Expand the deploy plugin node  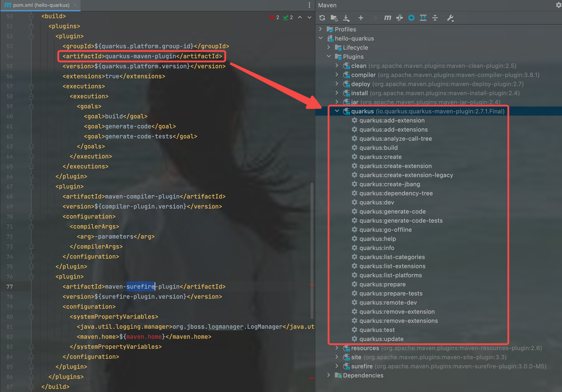337,84
